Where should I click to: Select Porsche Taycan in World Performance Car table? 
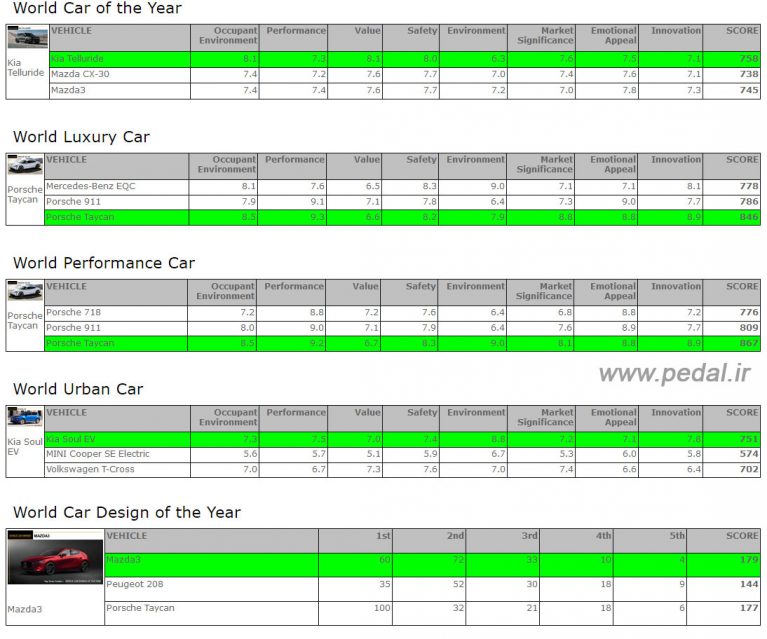(x=80, y=343)
